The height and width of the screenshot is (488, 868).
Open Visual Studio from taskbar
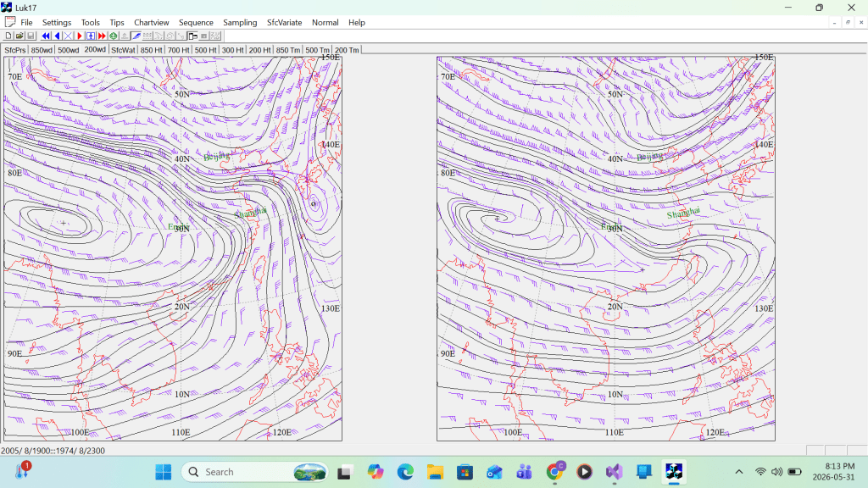(x=614, y=472)
